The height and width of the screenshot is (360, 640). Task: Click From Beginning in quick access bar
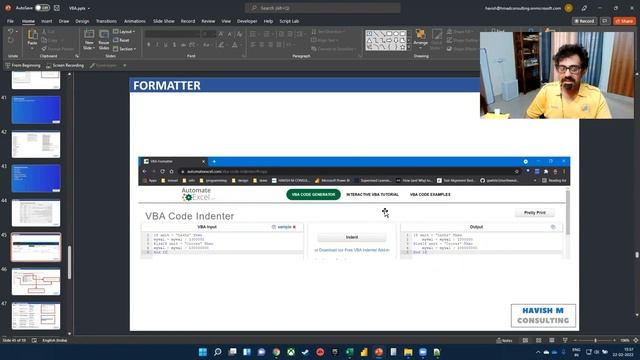[23, 65]
